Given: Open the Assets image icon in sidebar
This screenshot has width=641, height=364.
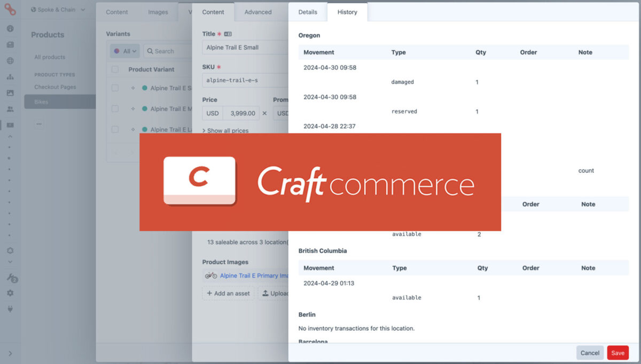Looking at the screenshot, I should point(10,93).
